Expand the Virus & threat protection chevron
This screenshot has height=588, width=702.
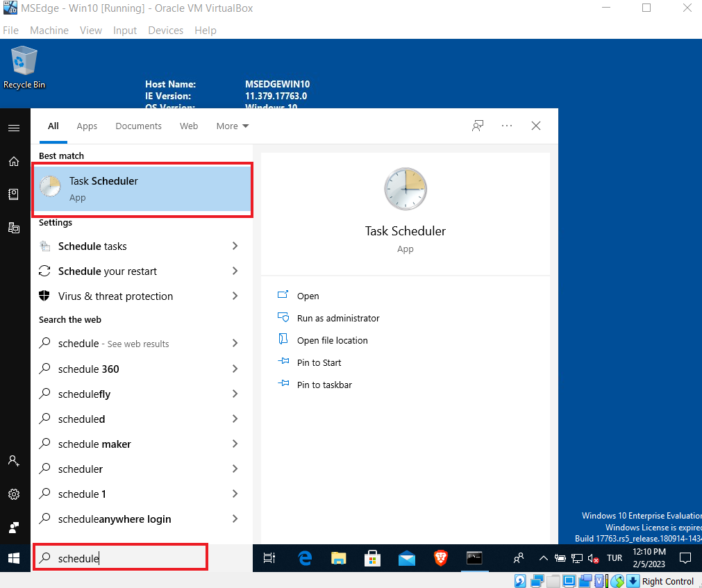235,296
